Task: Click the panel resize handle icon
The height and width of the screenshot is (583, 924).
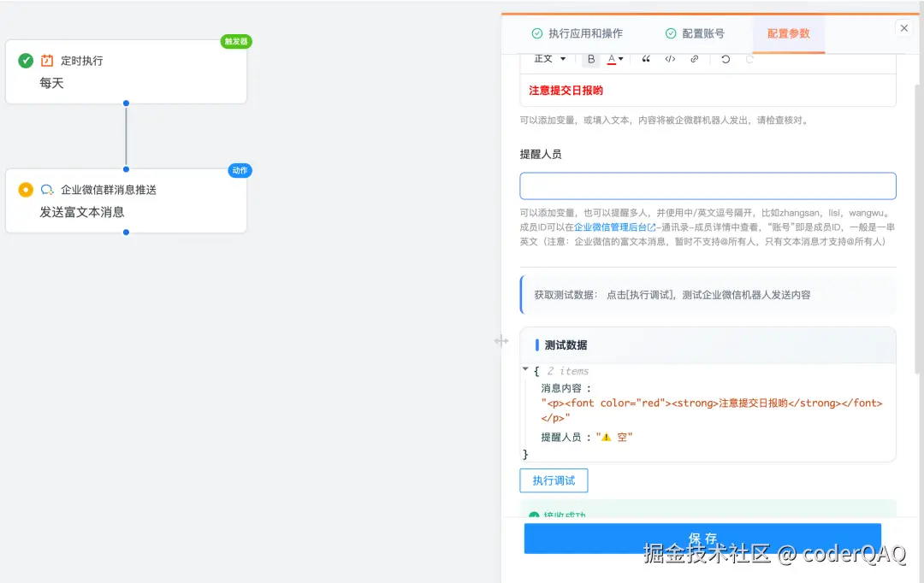Action: [x=500, y=341]
